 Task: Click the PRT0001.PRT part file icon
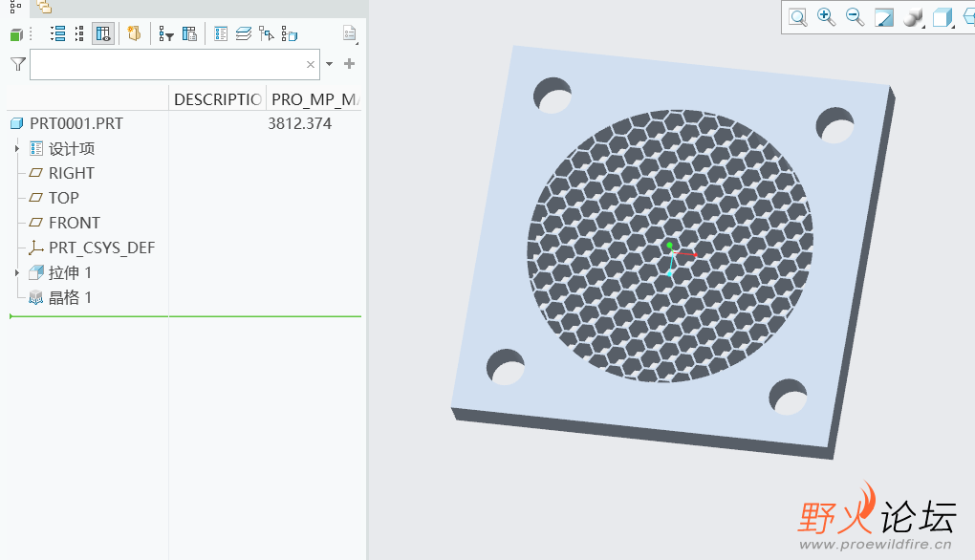tap(17, 123)
